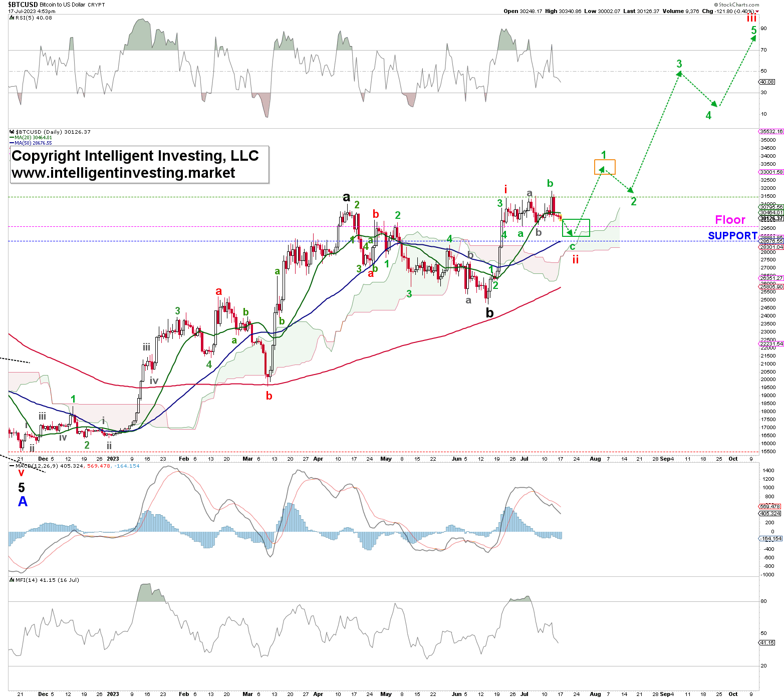
Task: Click the blue A wave label
Action: 23,502
